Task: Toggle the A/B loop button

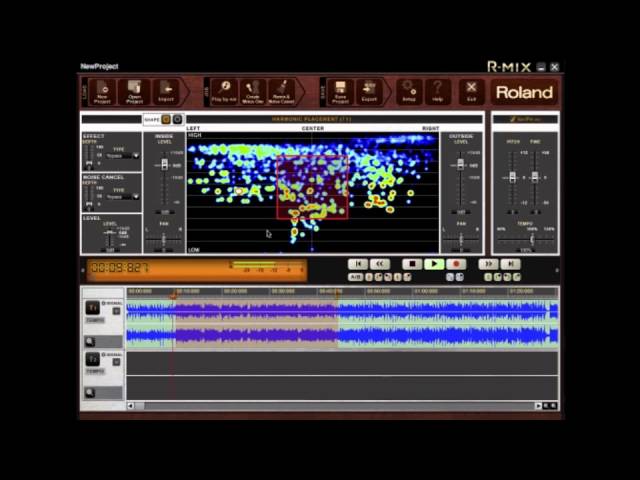Action: (355, 277)
